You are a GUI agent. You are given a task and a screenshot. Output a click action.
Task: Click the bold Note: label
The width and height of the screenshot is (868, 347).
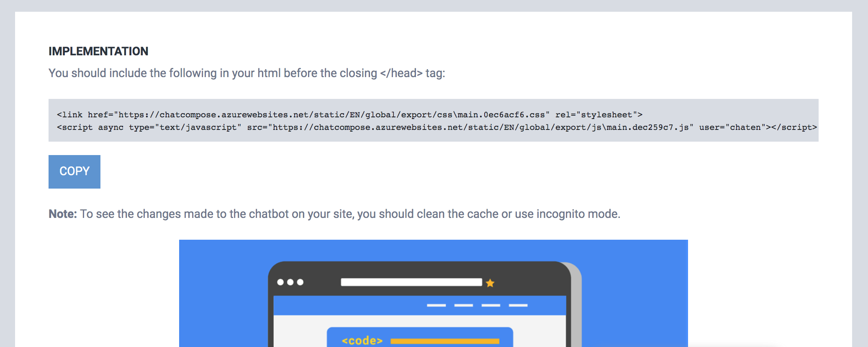click(x=63, y=214)
